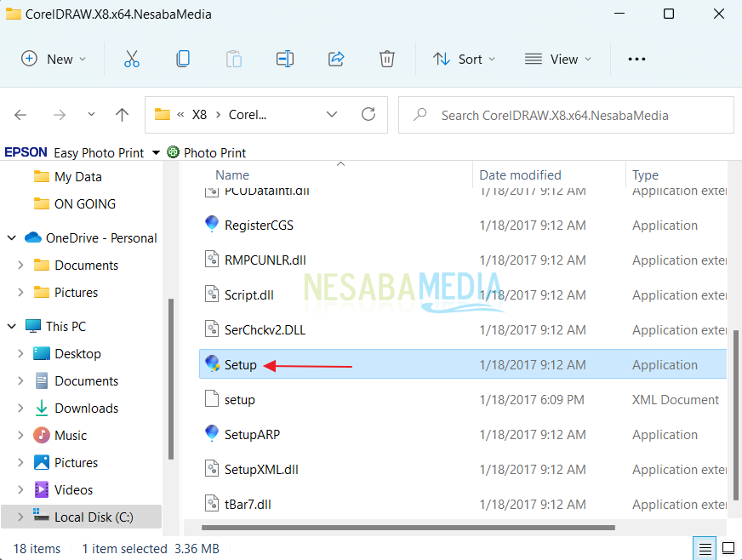
Task: Click the EPSON Photo Print icon
Action: tap(174, 152)
